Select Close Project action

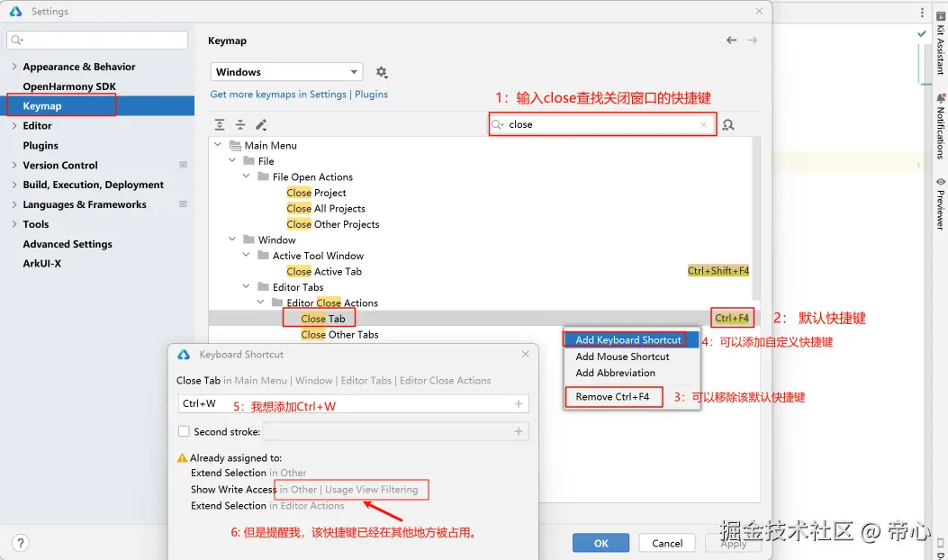[316, 193]
